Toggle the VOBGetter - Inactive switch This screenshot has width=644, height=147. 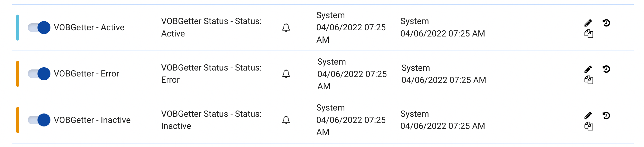(x=39, y=120)
